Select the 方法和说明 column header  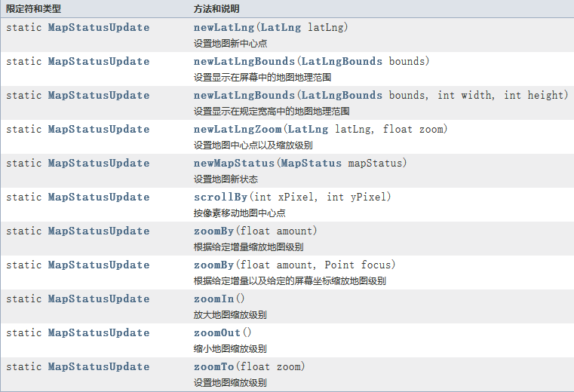[x=216, y=9]
